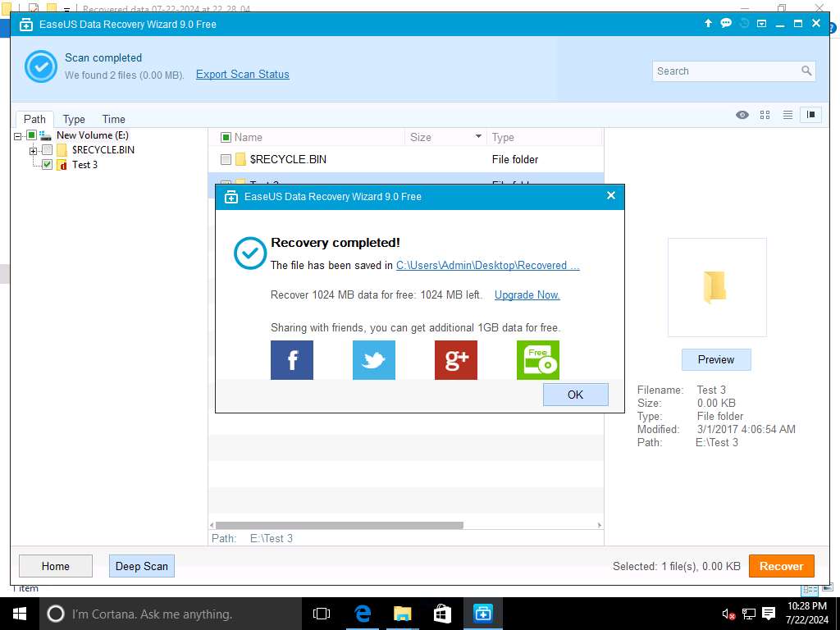Share via the Google Plus icon

pyautogui.click(x=456, y=360)
